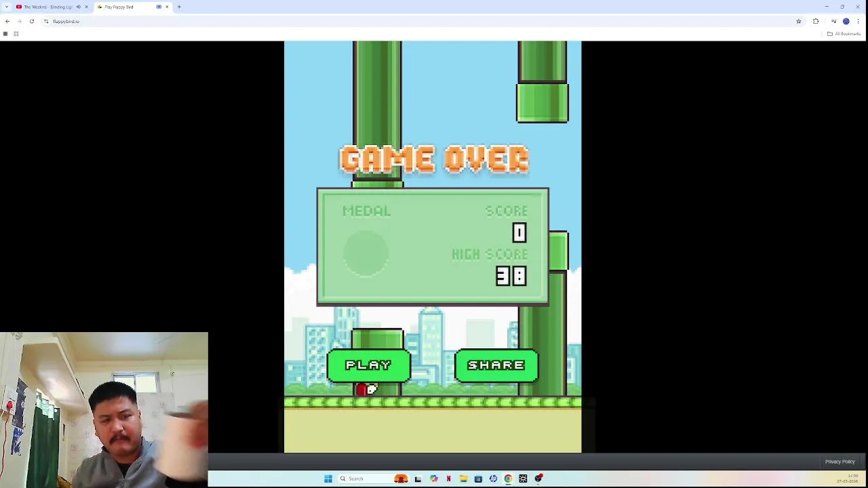Open Netflix from the taskbar

click(x=448, y=479)
